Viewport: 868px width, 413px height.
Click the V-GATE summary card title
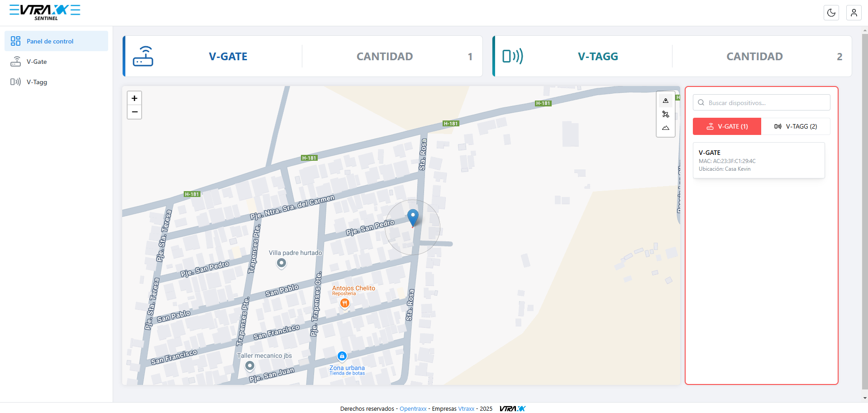coord(228,57)
